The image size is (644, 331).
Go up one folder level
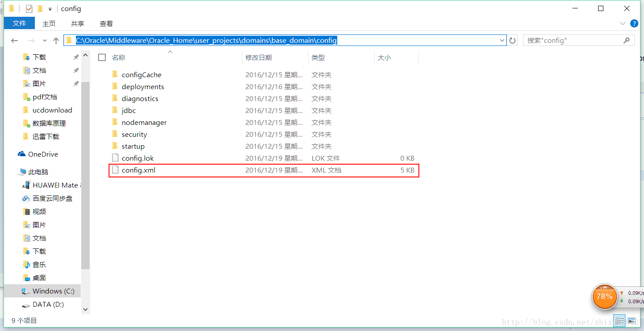(56, 41)
